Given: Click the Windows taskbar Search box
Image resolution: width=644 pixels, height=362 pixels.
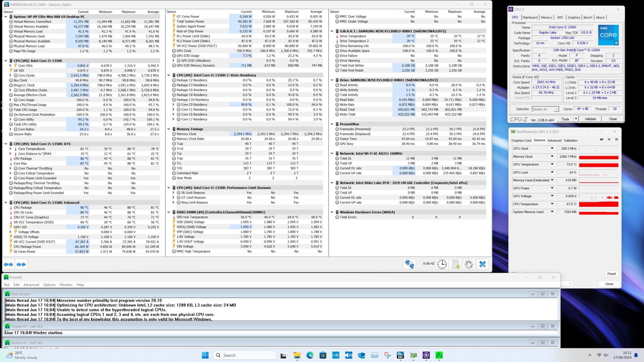Looking at the screenshot, I should coord(245,355).
